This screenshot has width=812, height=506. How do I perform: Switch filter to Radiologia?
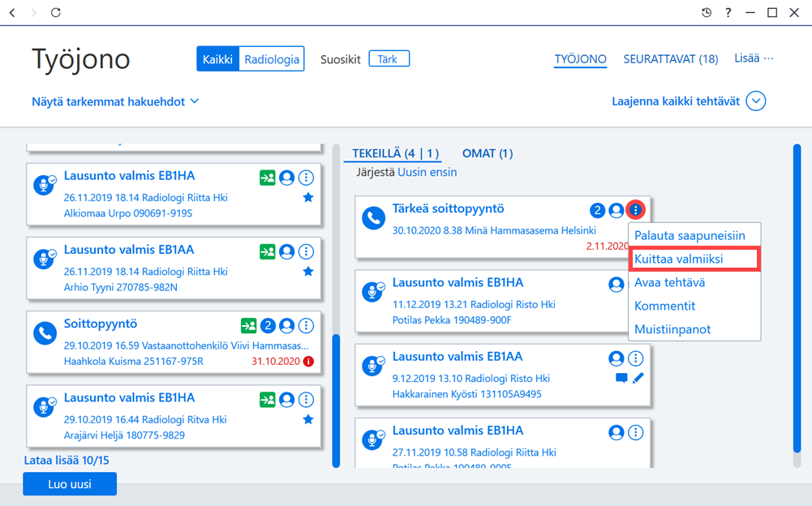point(272,59)
